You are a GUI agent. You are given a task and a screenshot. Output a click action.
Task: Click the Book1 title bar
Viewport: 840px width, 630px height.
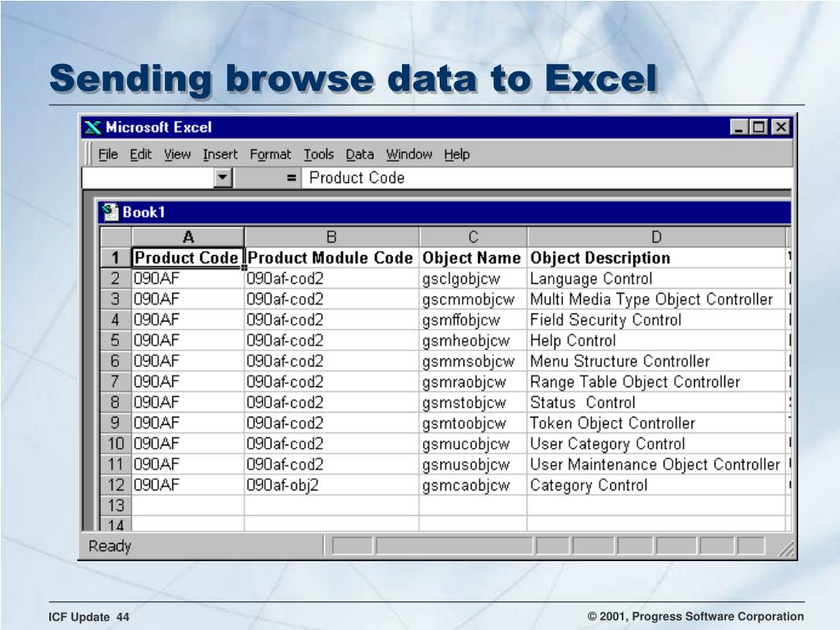click(x=445, y=212)
